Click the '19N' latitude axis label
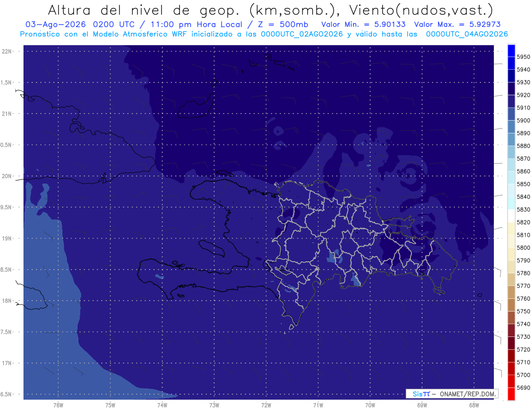This screenshot has width=532, height=411. pos(7,239)
